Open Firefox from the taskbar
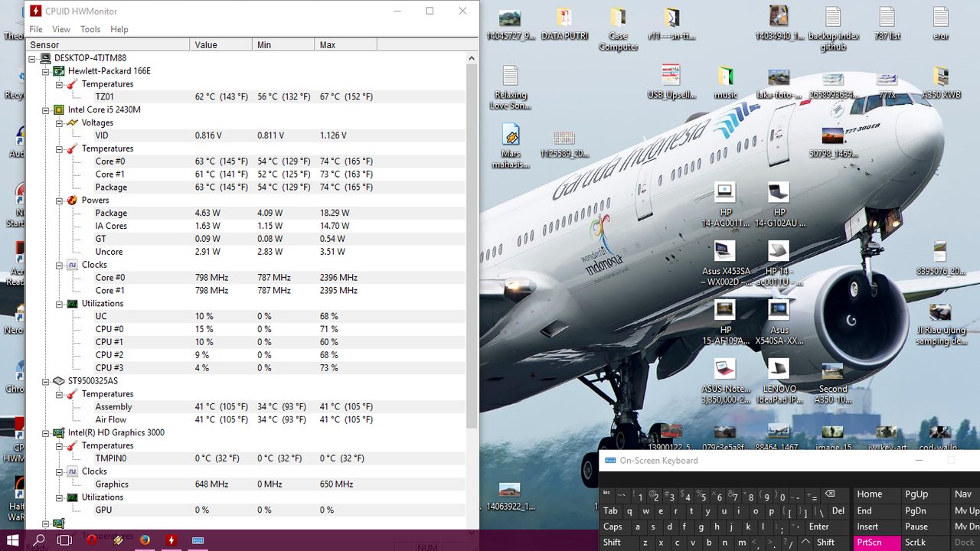Screen dimensions: 980x551 coord(145,540)
